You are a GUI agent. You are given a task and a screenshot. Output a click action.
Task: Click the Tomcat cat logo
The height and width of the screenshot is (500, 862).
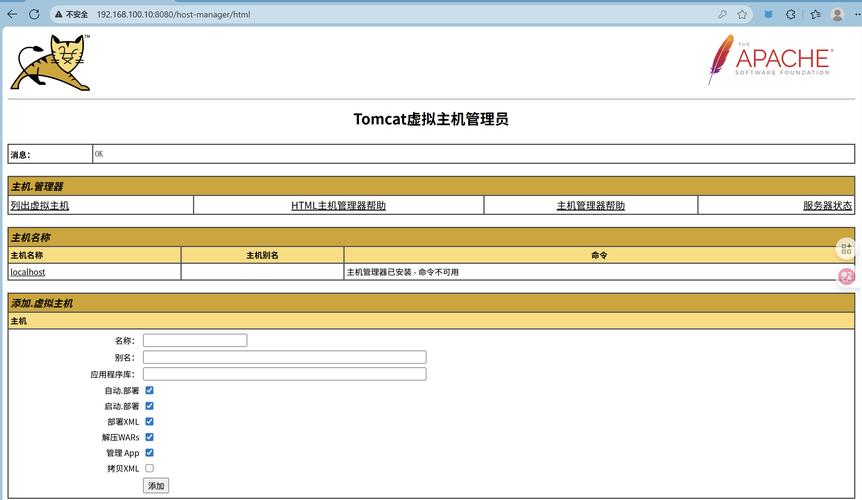coord(51,63)
